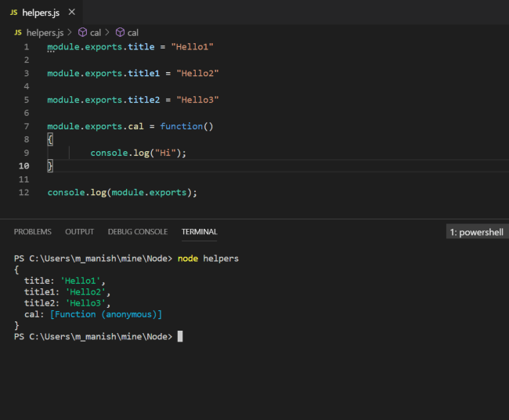This screenshot has height=420, width=509.
Task: Click the 'title2' property on line 5
Action: coord(144,100)
